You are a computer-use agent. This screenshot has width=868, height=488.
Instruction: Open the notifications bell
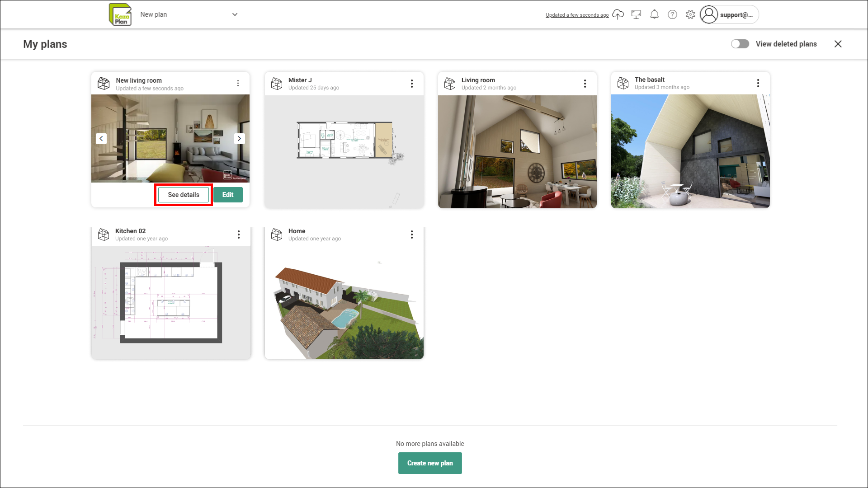click(x=654, y=14)
